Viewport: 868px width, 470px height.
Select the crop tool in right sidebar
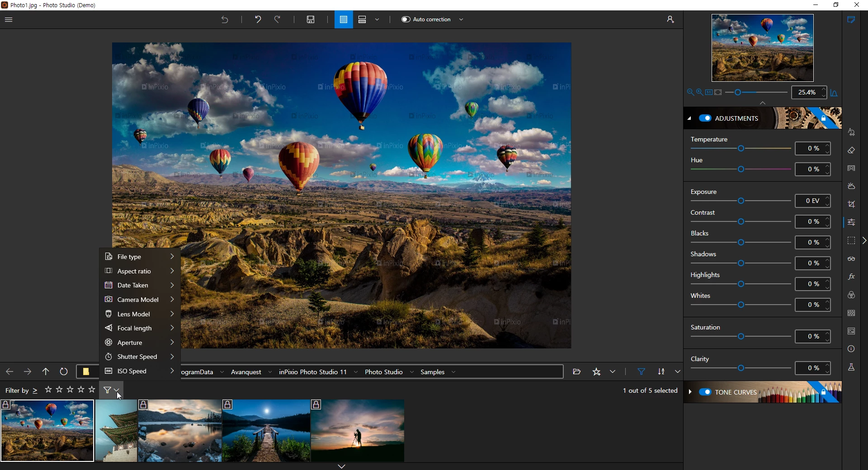click(x=852, y=205)
